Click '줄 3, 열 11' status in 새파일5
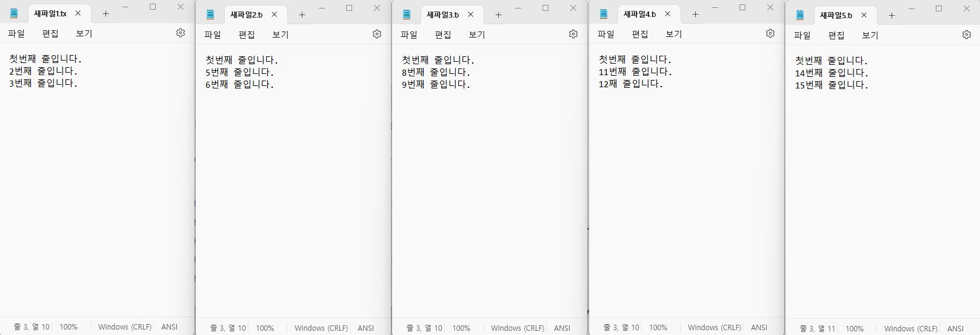The height and width of the screenshot is (335, 980). point(818,328)
